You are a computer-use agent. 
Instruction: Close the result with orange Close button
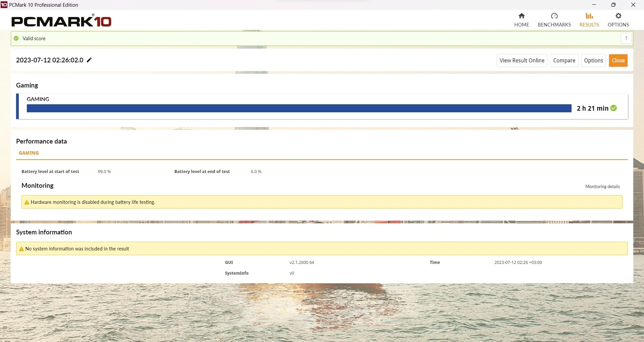[618, 60]
